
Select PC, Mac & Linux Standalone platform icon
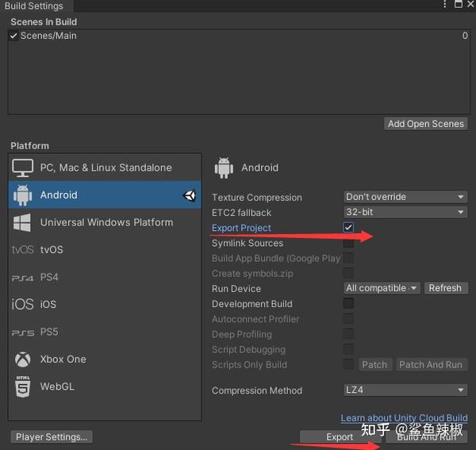(22, 168)
